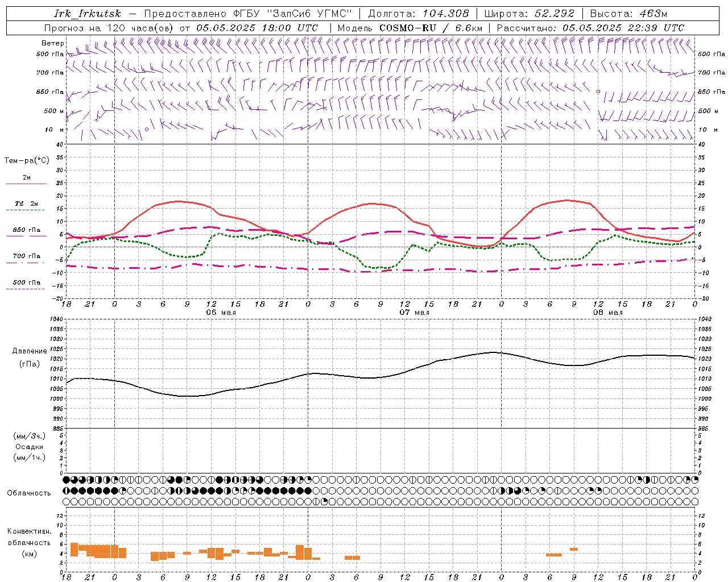Click the 2м temperature legend label
The image size is (728, 582).
coord(27,177)
